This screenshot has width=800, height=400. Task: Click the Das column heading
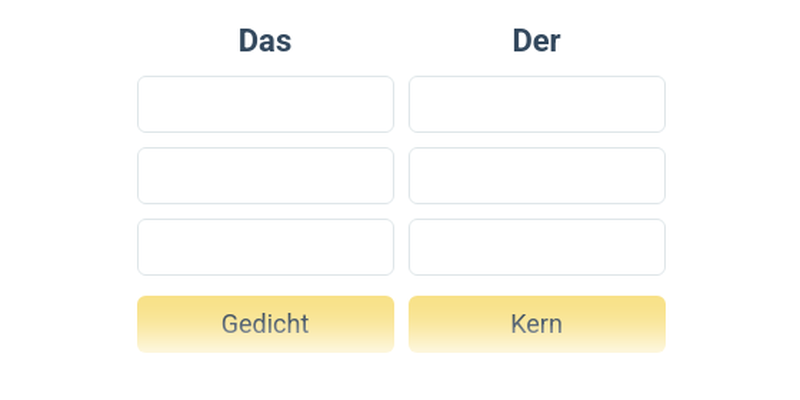[265, 41]
